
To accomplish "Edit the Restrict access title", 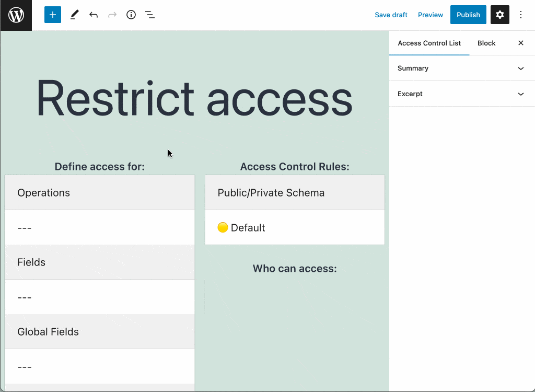I will [x=194, y=98].
